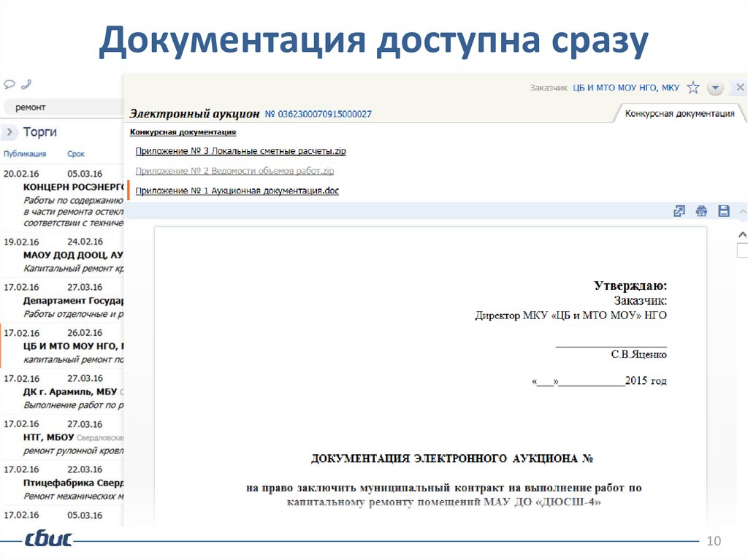Image resolution: width=748 pixels, height=560 pixels.
Task: Save document using floppy disk icon
Action: pyautogui.click(x=724, y=211)
